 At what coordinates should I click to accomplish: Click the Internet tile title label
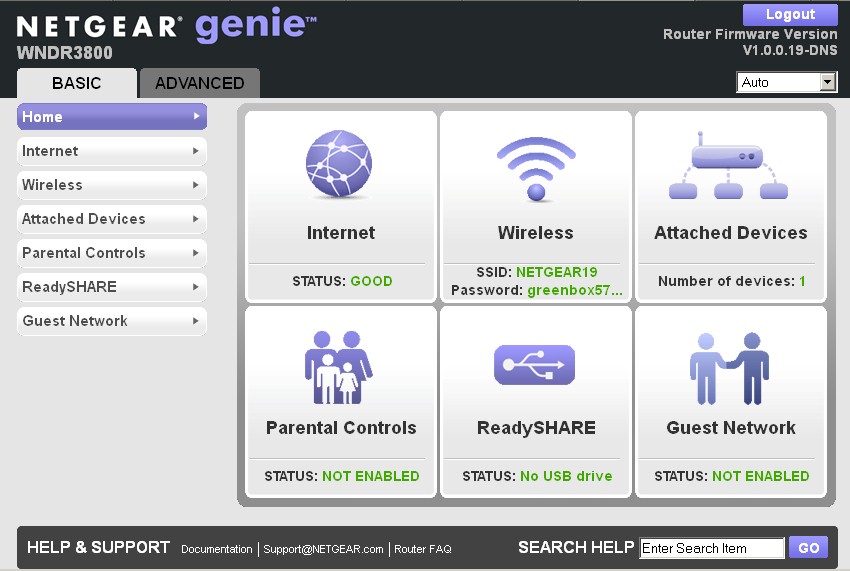[x=341, y=233]
